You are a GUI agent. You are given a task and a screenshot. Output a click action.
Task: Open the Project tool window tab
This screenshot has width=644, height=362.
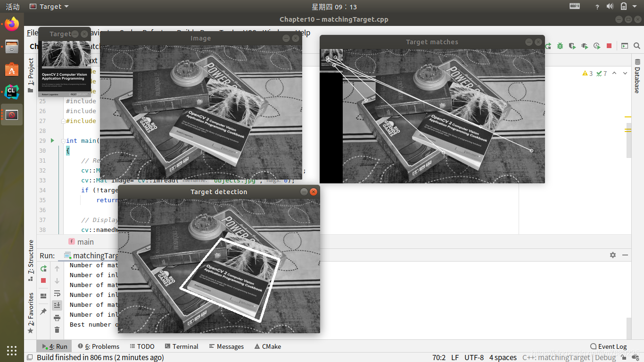pos(31,74)
